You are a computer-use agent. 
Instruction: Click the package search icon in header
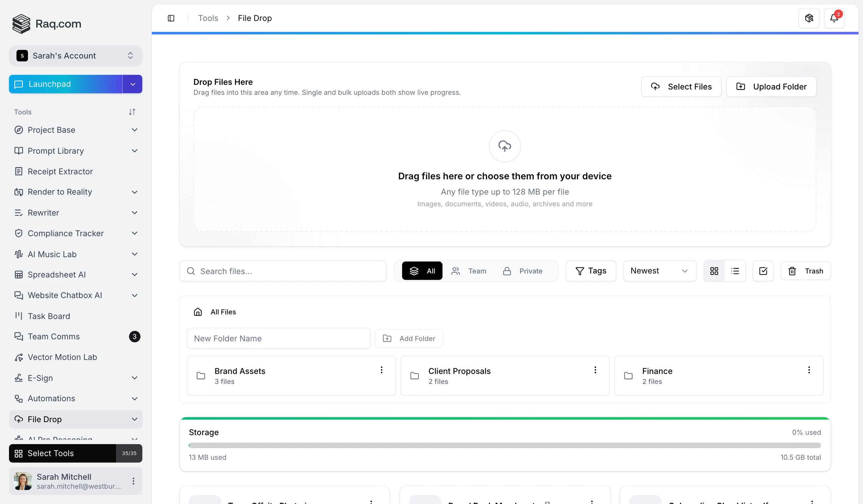809,18
